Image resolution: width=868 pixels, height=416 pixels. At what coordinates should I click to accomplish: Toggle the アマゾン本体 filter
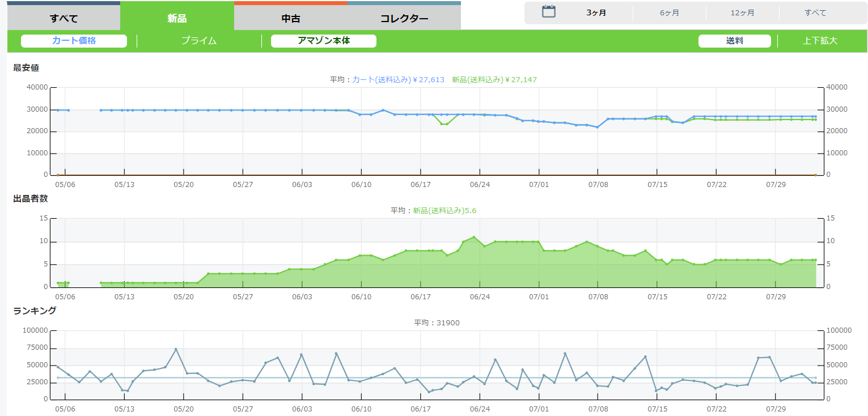pos(324,41)
